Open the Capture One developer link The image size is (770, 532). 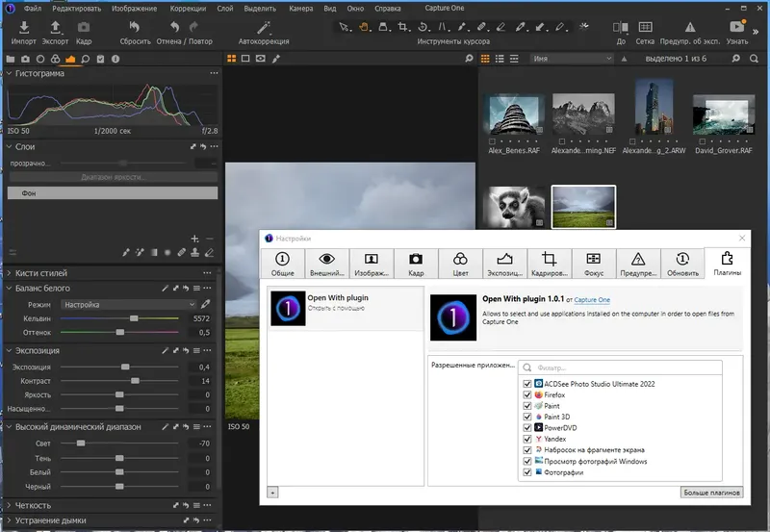pyautogui.click(x=593, y=300)
